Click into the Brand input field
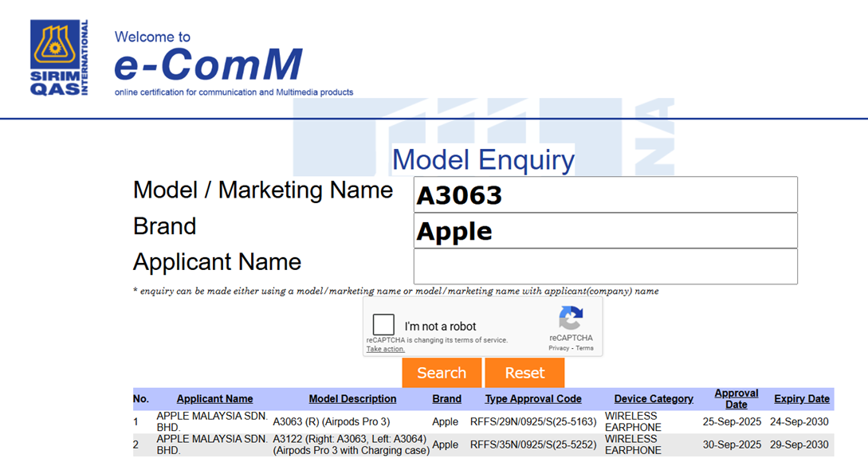This screenshot has height=466, width=868. pyautogui.click(x=605, y=231)
